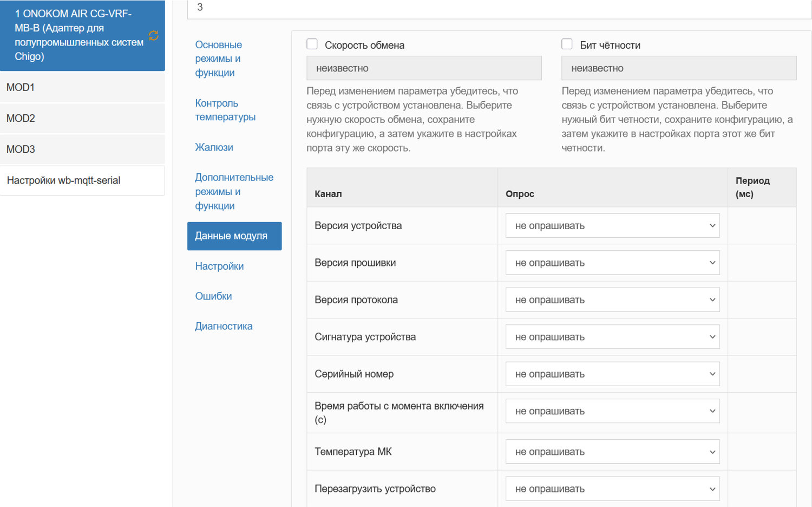This screenshot has width=812, height=507.
Task: Open the Контроль температуры tab
Action: (x=225, y=110)
